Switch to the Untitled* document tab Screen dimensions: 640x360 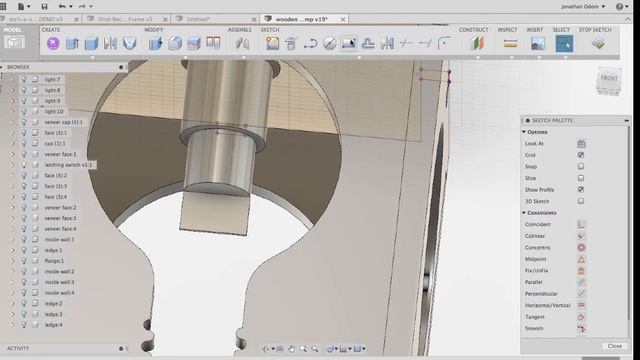[x=198, y=19]
